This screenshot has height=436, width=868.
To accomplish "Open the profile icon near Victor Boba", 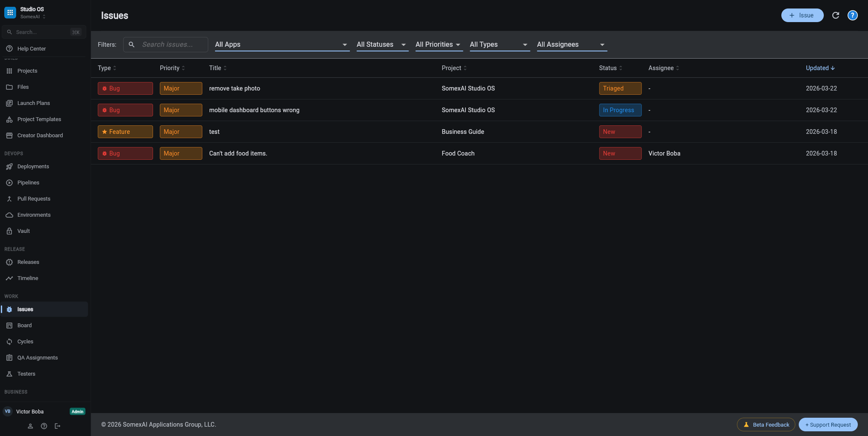I will pos(30,425).
